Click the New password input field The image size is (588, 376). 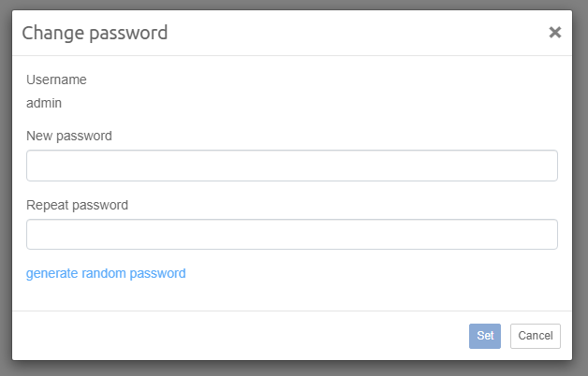point(291,166)
